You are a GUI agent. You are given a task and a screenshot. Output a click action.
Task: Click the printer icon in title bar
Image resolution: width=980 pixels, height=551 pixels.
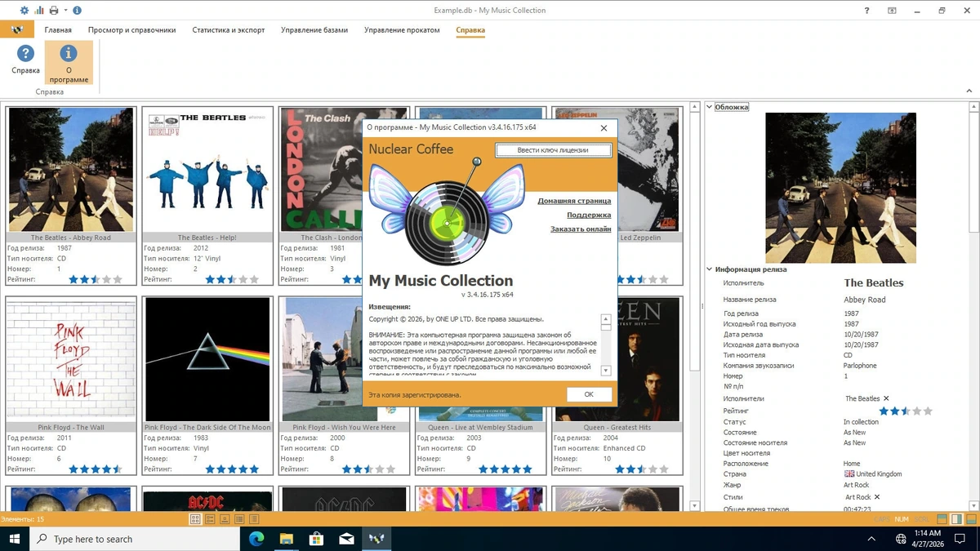click(x=54, y=11)
